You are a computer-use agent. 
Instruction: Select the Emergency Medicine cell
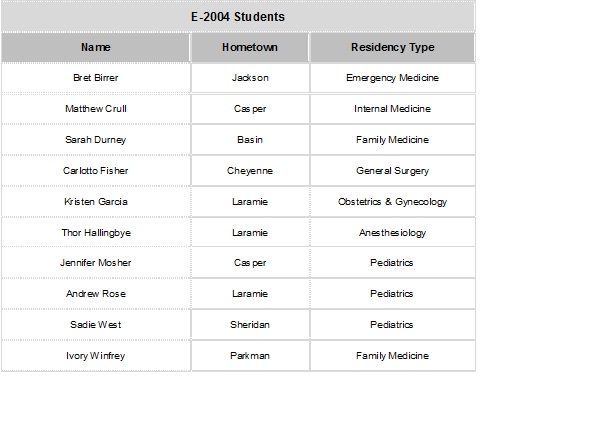click(393, 78)
